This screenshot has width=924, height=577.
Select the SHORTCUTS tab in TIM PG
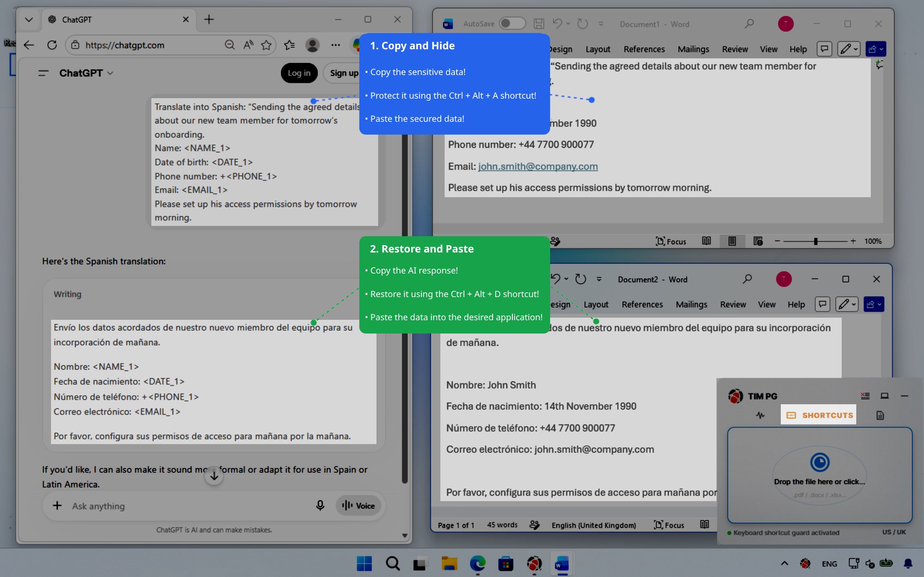click(818, 415)
